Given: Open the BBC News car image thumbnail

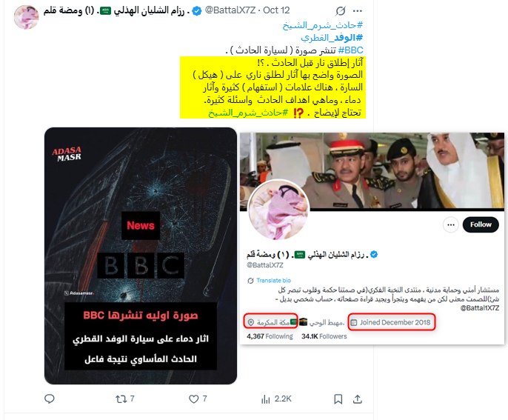Looking at the screenshot, I should click(141, 256).
